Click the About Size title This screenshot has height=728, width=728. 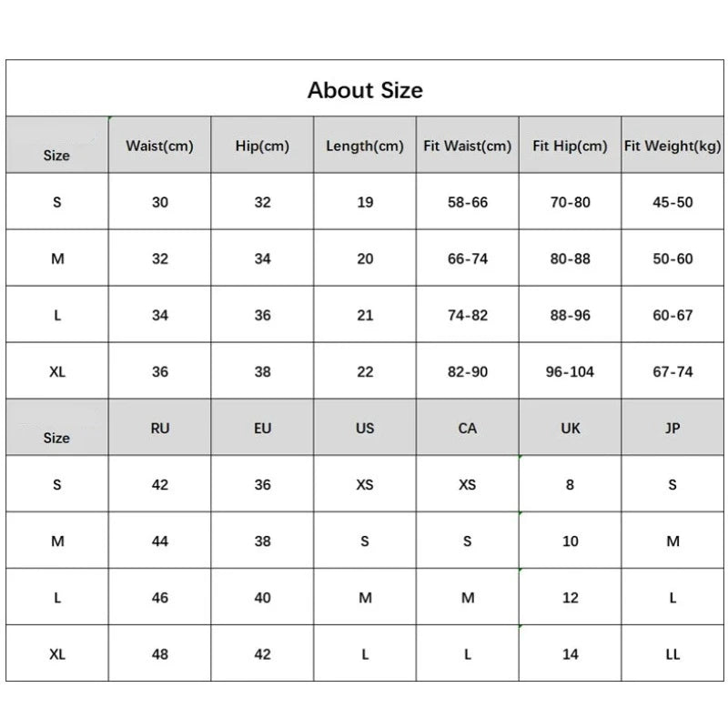tap(365, 90)
